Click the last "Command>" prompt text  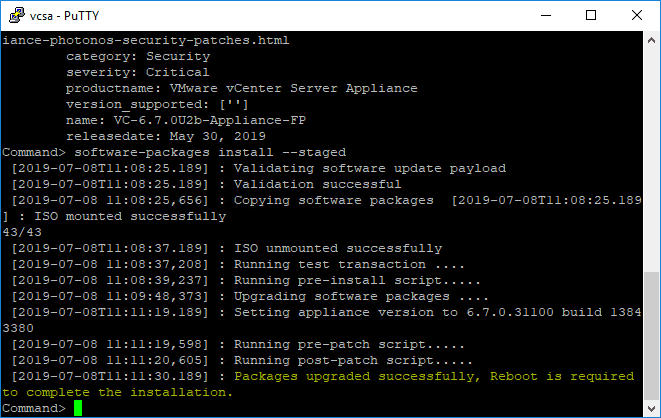click(34, 408)
